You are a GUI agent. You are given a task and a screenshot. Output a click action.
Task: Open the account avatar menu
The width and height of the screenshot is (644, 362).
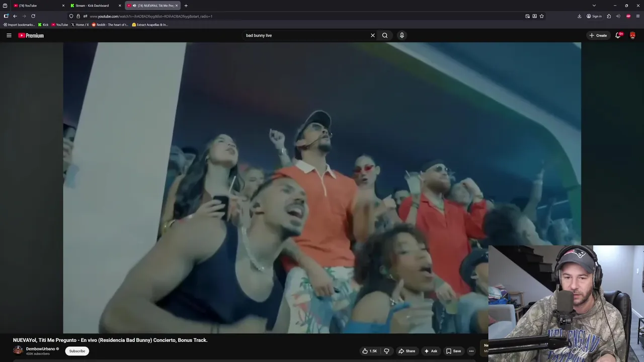pyautogui.click(x=632, y=35)
